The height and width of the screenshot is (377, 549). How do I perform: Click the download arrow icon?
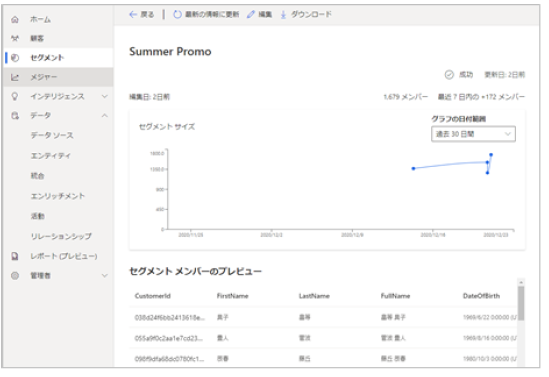pyautogui.click(x=283, y=14)
